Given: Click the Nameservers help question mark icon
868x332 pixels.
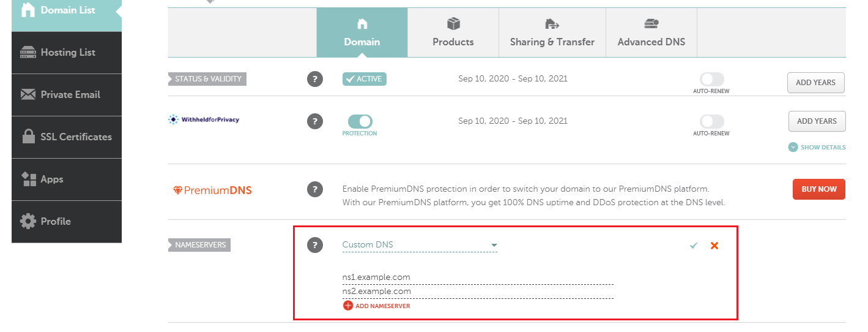Looking at the screenshot, I should click(314, 245).
